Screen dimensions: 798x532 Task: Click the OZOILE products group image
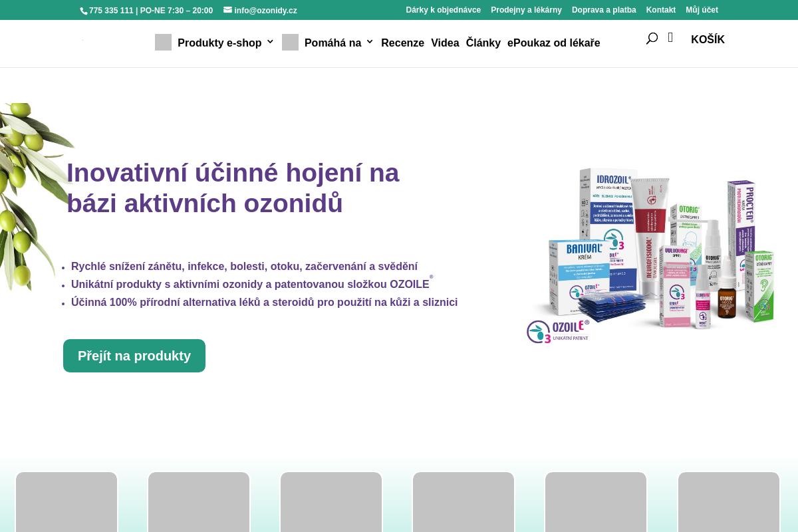652,255
